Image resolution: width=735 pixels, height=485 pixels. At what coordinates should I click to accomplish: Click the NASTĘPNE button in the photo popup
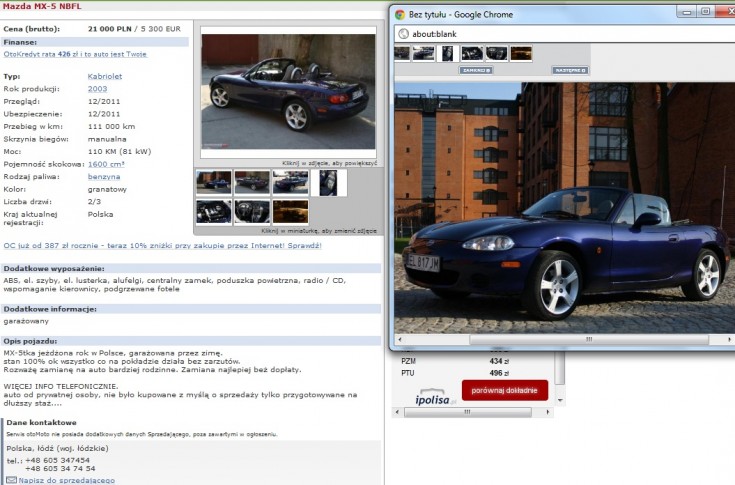(570, 70)
